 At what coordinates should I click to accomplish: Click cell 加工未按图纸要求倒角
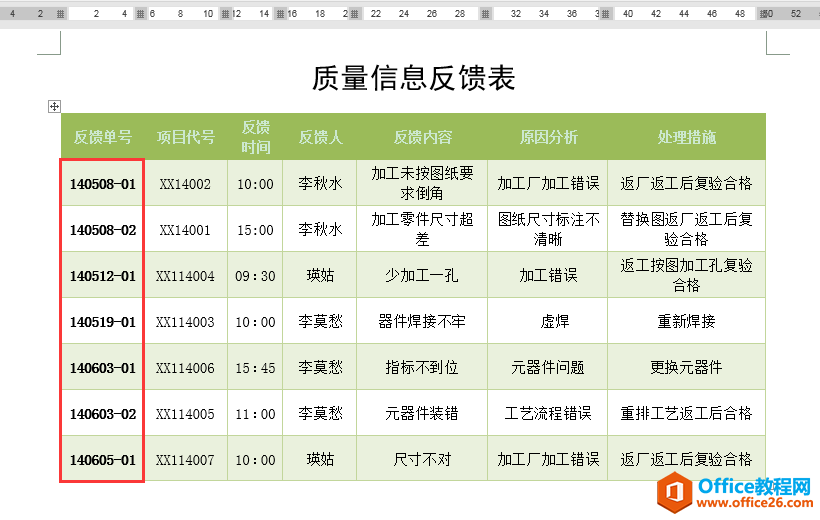click(x=423, y=183)
